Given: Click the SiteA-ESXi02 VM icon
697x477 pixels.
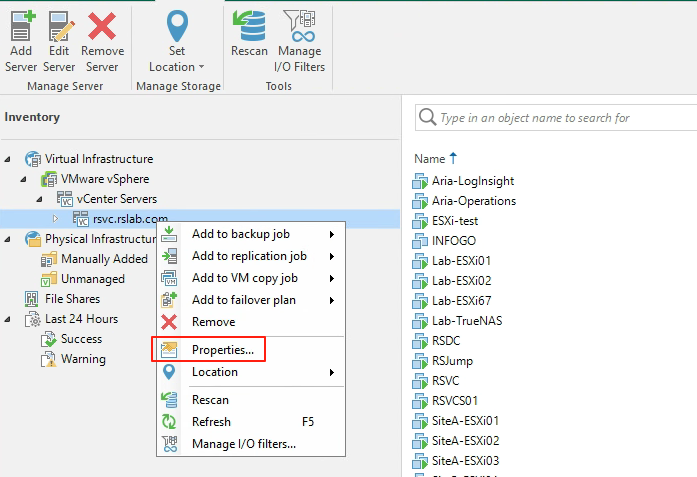Looking at the screenshot, I should [x=420, y=441].
